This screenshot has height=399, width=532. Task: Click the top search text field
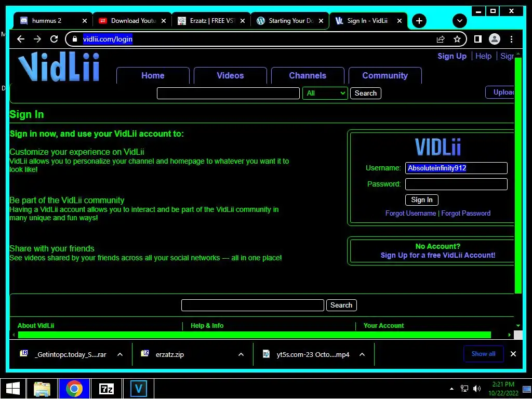[x=228, y=93]
